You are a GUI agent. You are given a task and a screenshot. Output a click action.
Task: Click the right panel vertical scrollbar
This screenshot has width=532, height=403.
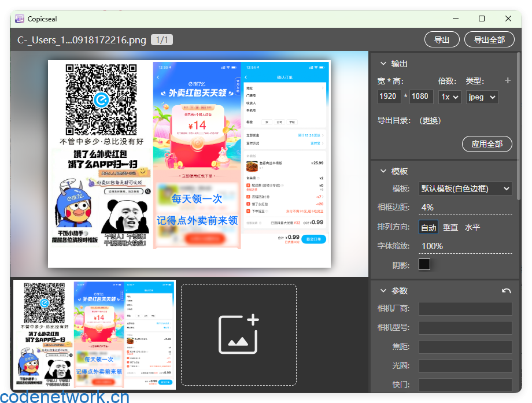point(519,126)
